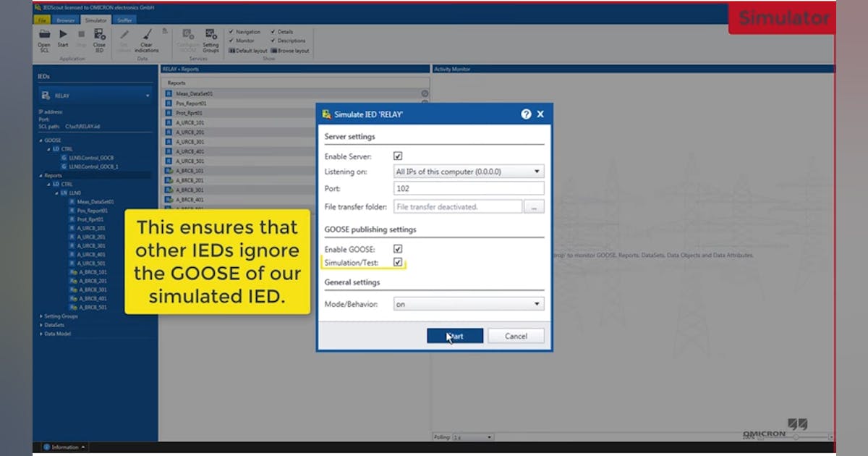The width and height of the screenshot is (868, 456).
Task: Click the Start button in dialog
Action: (455, 336)
